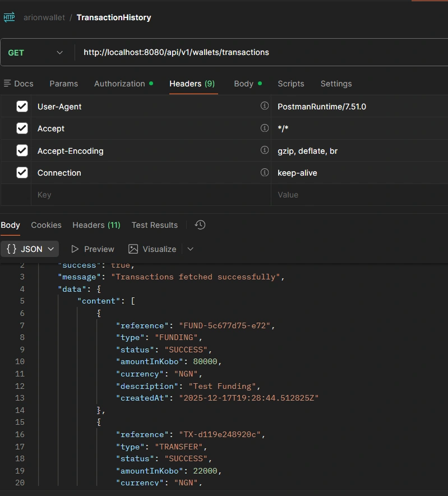The height and width of the screenshot is (496, 448).
Task: Click info icon beside Accept-Encoding header
Action: pyautogui.click(x=265, y=150)
